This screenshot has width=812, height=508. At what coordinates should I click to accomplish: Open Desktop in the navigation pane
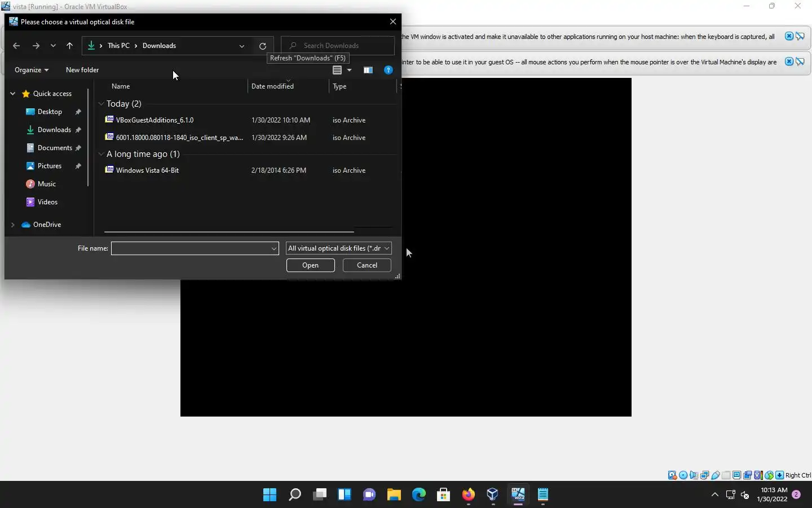coord(50,112)
